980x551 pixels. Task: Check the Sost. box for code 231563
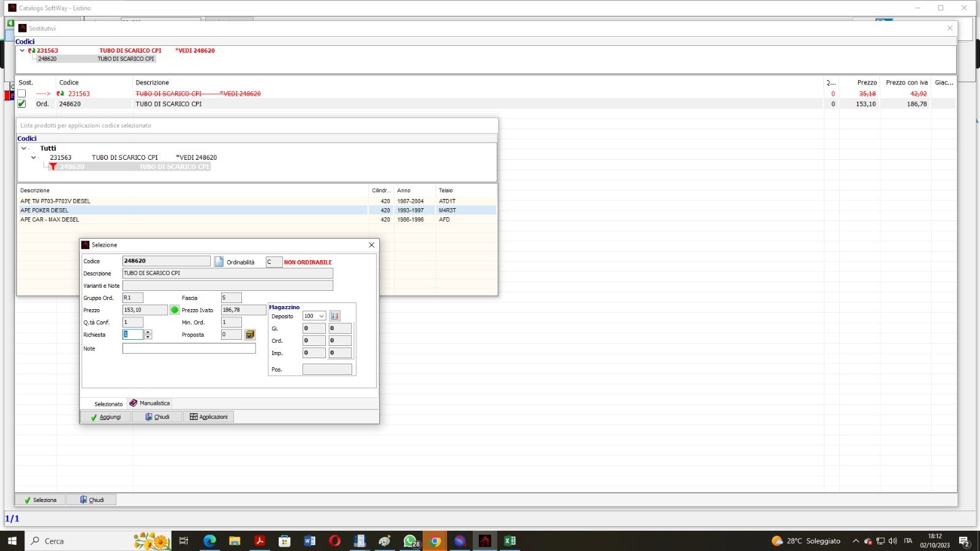[22, 94]
